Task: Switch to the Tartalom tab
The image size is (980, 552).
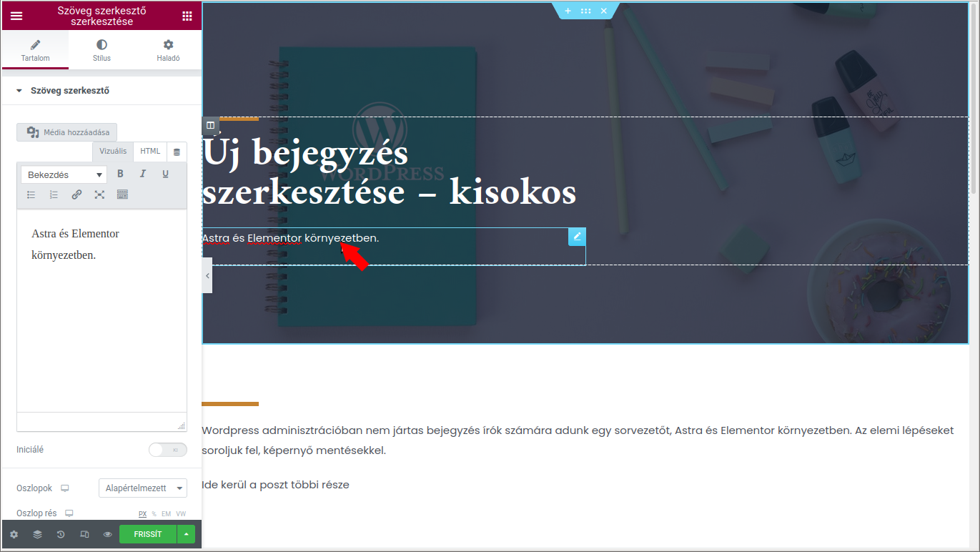Action: (35, 50)
